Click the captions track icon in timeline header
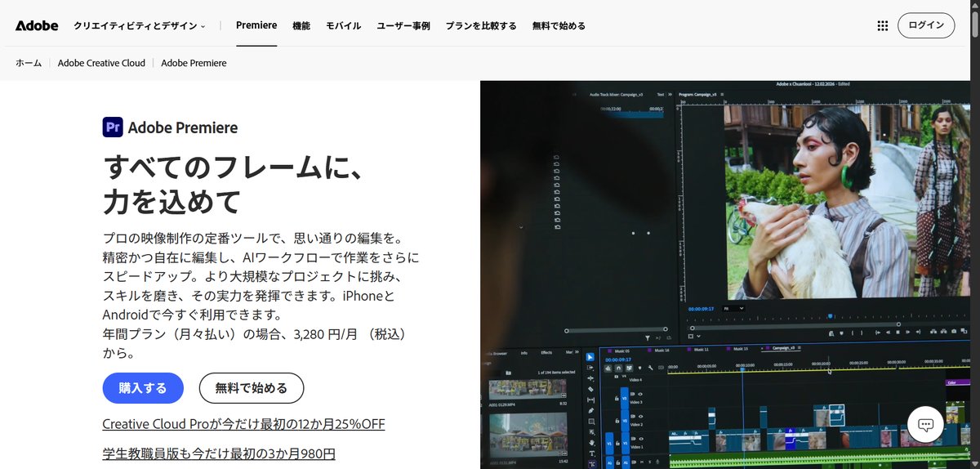 (x=661, y=368)
